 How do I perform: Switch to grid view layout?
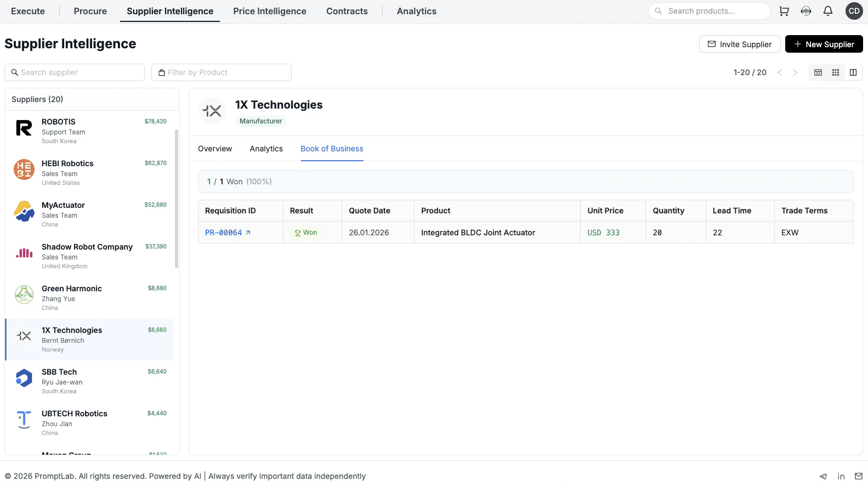point(836,72)
